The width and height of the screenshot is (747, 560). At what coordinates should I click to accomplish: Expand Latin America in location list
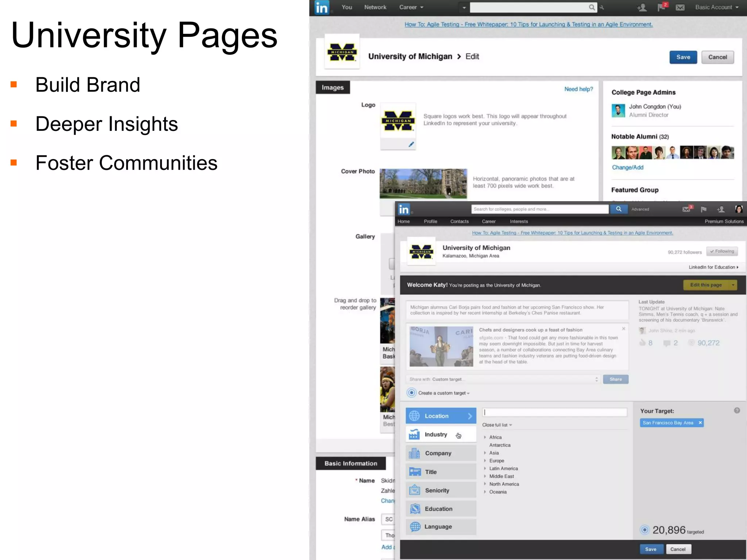(485, 468)
